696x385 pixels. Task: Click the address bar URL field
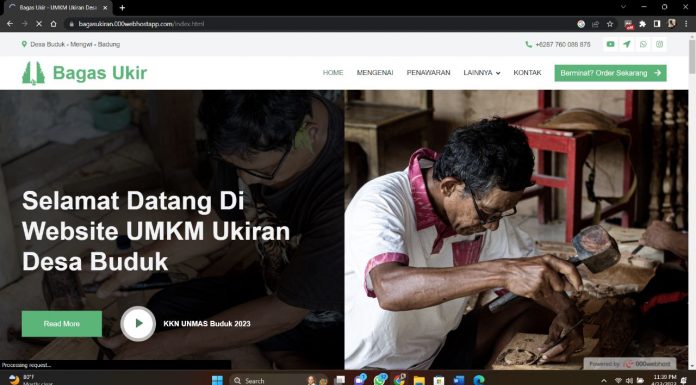pyautogui.click(x=320, y=24)
